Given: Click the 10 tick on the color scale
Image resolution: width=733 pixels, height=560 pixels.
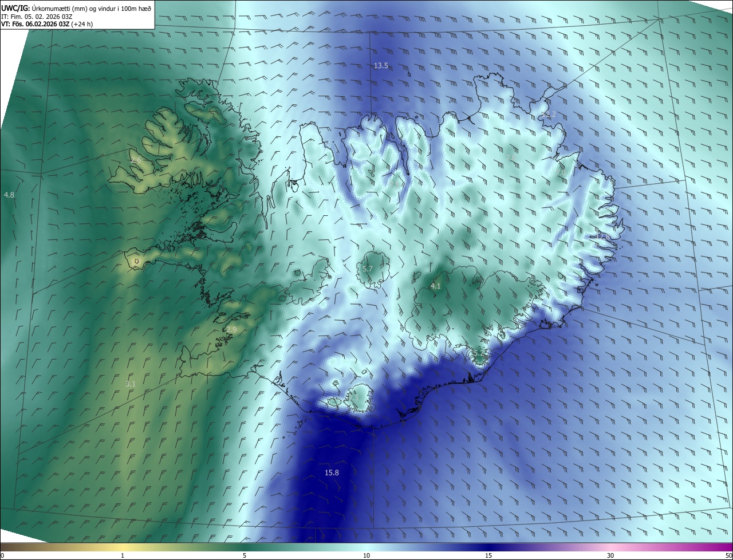Looking at the screenshot, I should [366, 555].
